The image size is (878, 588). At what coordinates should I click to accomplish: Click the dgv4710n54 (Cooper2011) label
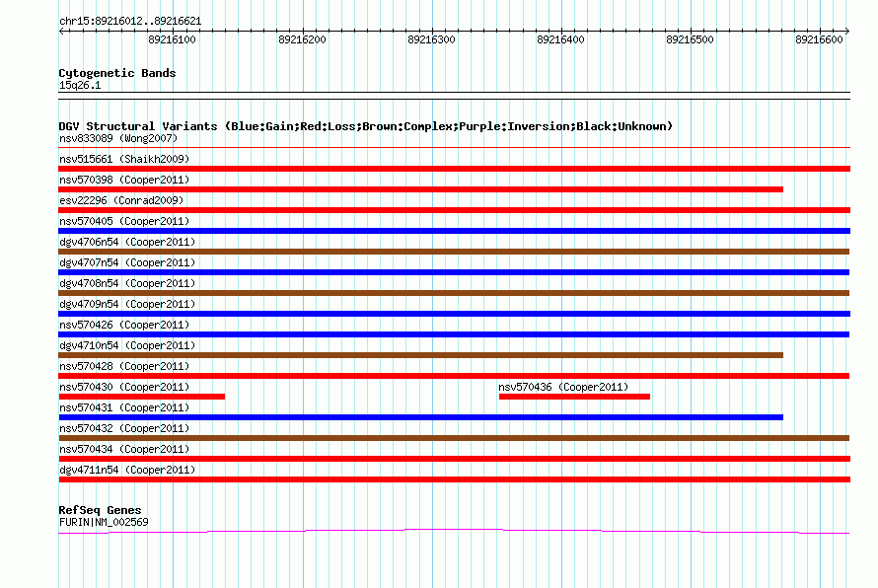pyautogui.click(x=127, y=345)
